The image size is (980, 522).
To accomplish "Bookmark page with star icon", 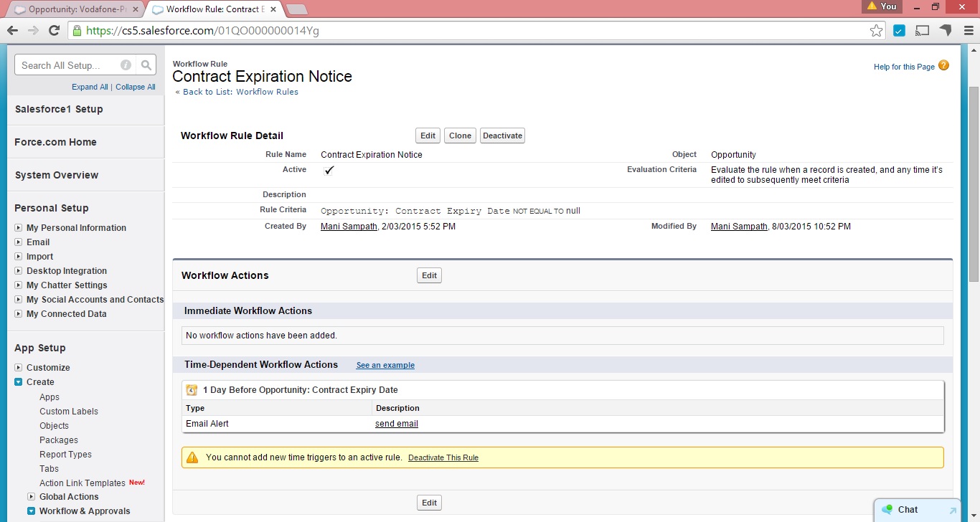I will tap(876, 31).
